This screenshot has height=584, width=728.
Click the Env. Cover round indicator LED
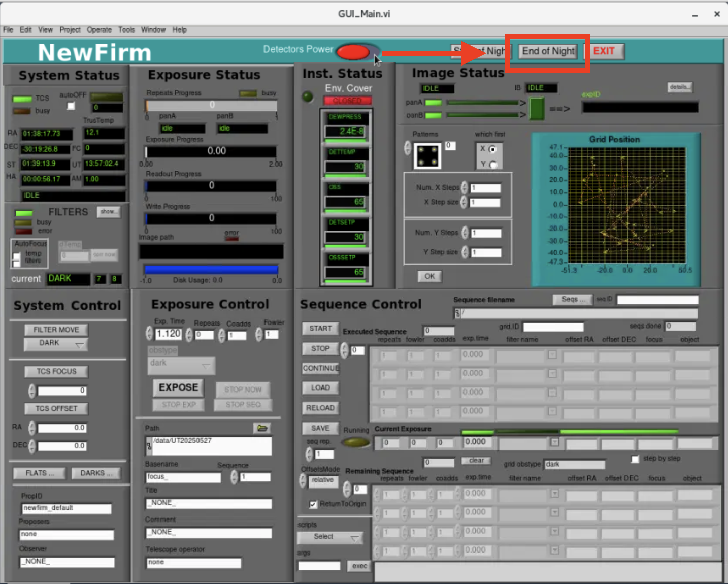(x=308, y=96)
